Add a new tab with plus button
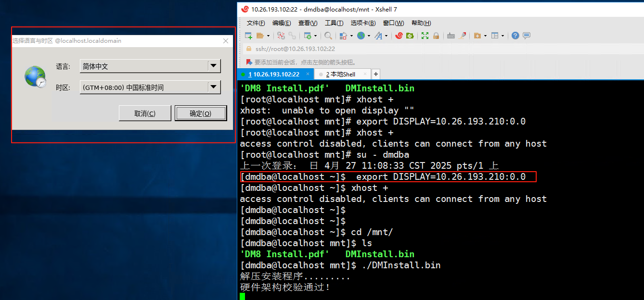Image resolution: width=644 pixels, height=300 pixels. tap(376, 74)
